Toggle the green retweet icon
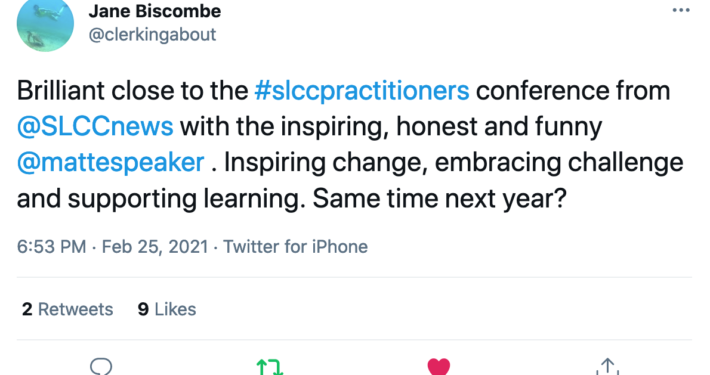Image resolution: width=710 pixels, height=375 pixels. [270, 366]
